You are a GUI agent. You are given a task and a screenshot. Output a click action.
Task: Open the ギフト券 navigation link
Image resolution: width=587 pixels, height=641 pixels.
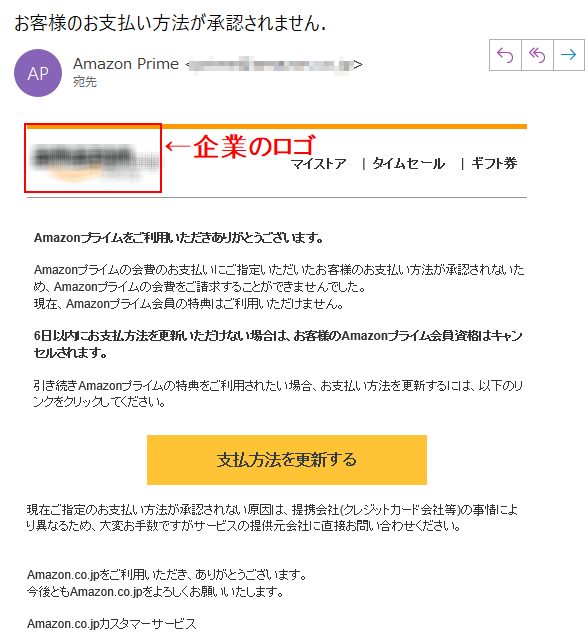pyautogui.click(x=494, y=164)
